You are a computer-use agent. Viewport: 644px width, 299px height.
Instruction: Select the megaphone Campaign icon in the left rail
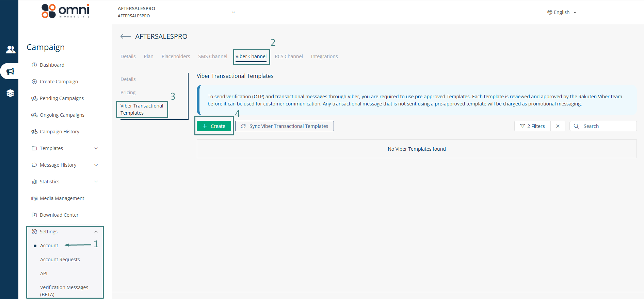pyautogui.click(x=10, y=71)
